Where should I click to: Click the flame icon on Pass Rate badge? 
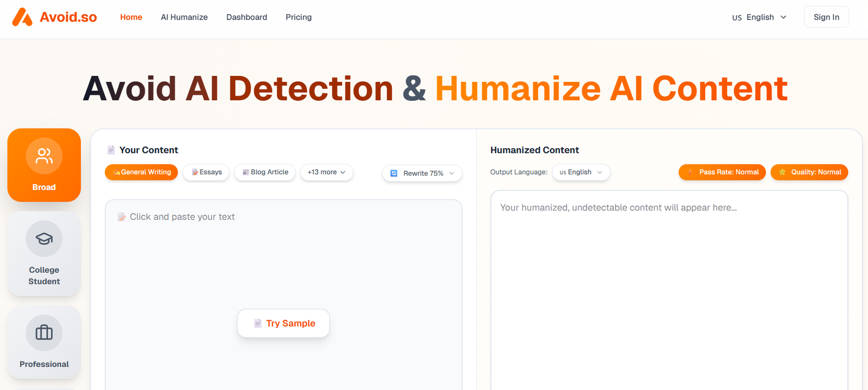click(690, 172)
